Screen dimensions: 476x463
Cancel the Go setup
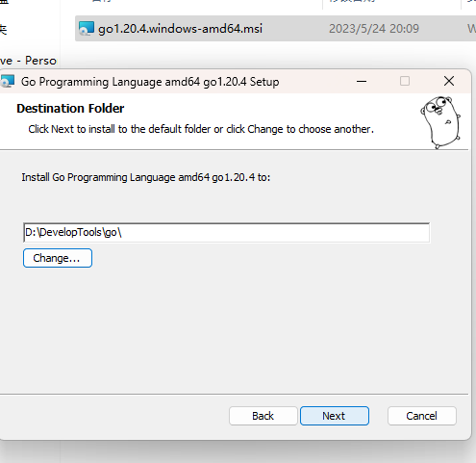point(421,416)
